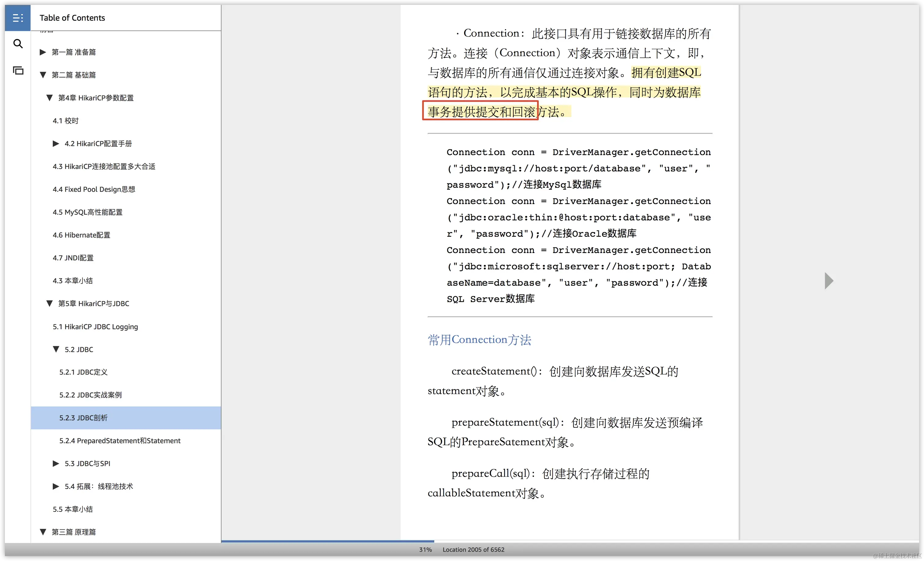Collapse 第4章 HikariCP参数配置 chapter
The height and width of the screenshot is (561, 924).
(x=50, y=98)
